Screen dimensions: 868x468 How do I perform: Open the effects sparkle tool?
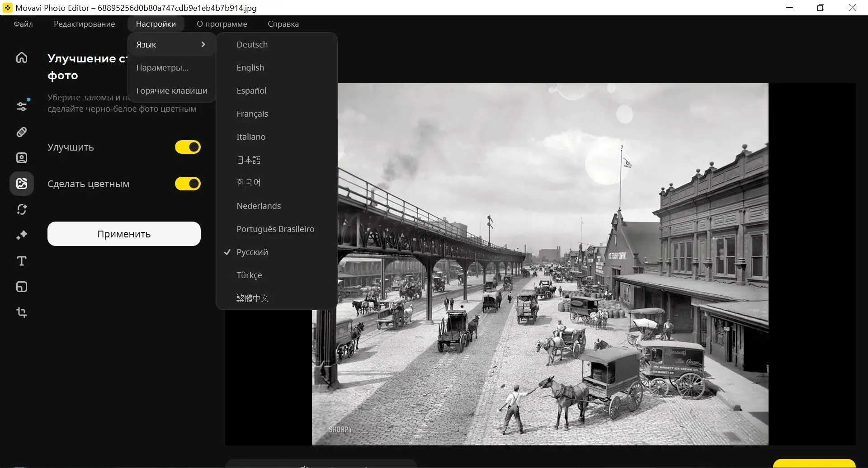pyautogui.click(x=22, y=235)
